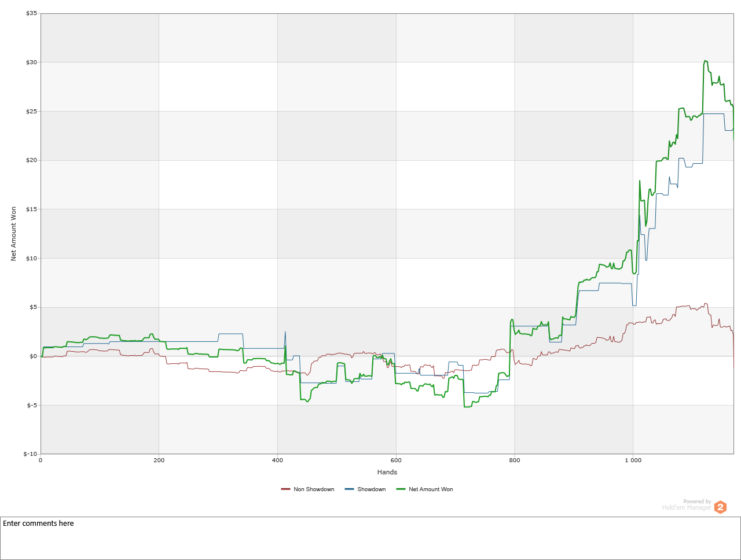741x560 pixels.
Task: Click the 800 hands x-axis label
Action: tap(515, 460)
